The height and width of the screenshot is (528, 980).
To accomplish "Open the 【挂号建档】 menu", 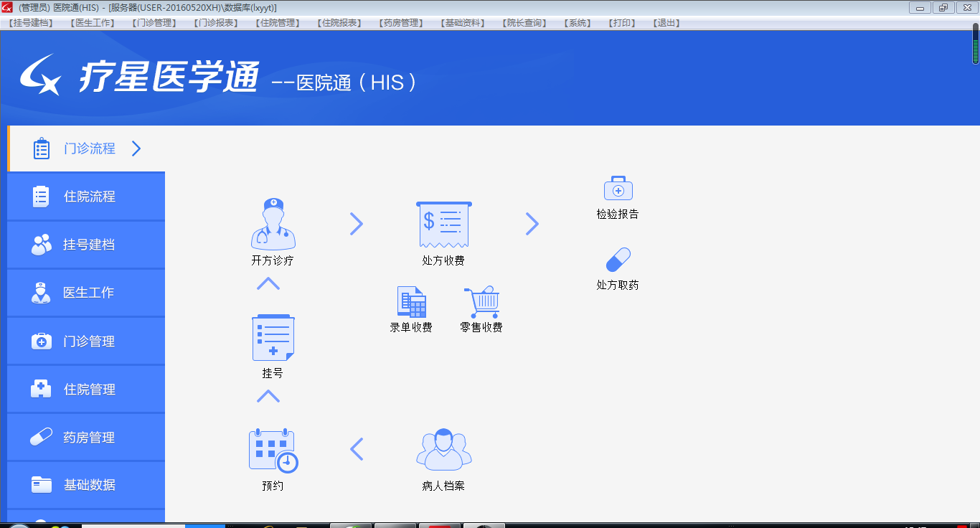I will click(32, 23).
